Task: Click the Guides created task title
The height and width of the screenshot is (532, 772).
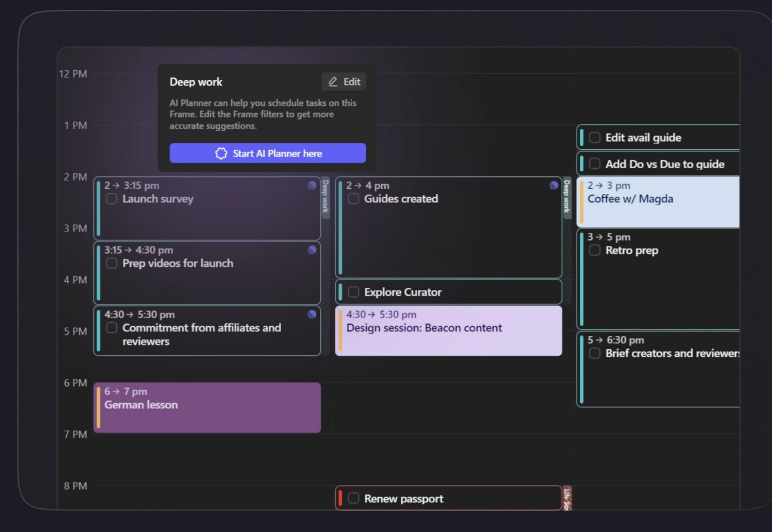Action: tap(401, 199)
